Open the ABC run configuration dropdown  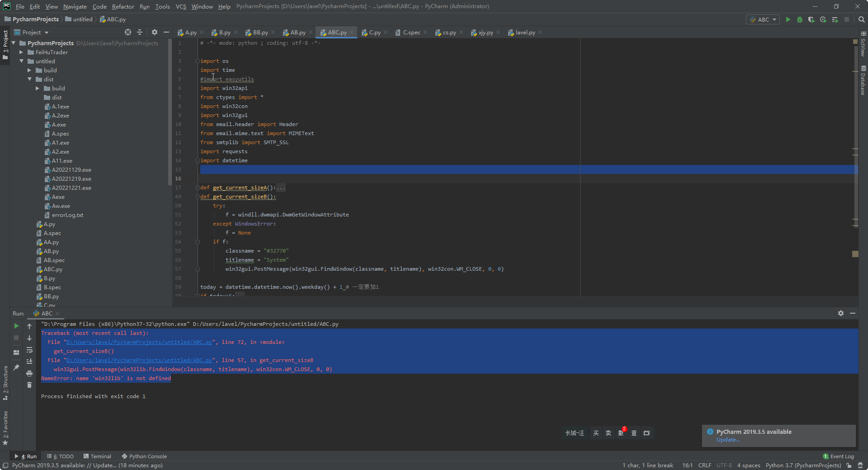pos(763,19)
